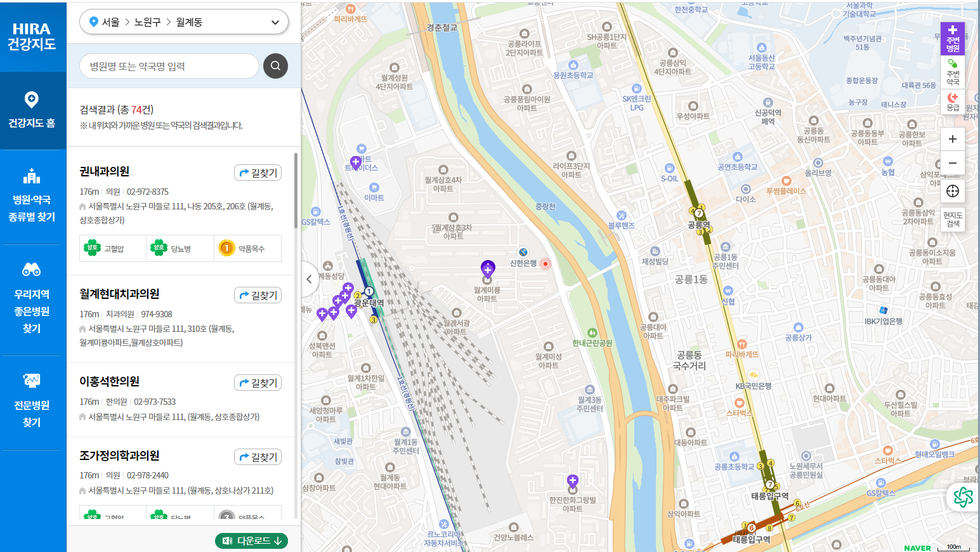Click the green chatbot icon on the map

tap(963, 497)
